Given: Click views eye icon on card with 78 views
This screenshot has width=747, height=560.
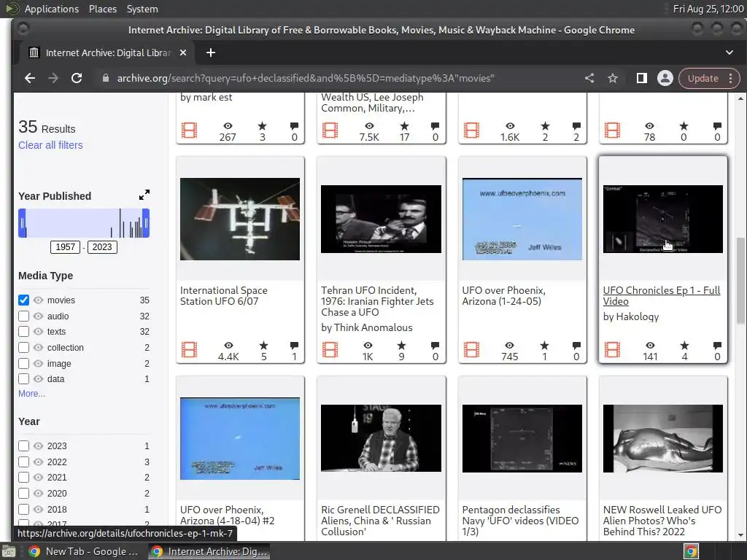Looking at the screenshot, I should (650, 125).
